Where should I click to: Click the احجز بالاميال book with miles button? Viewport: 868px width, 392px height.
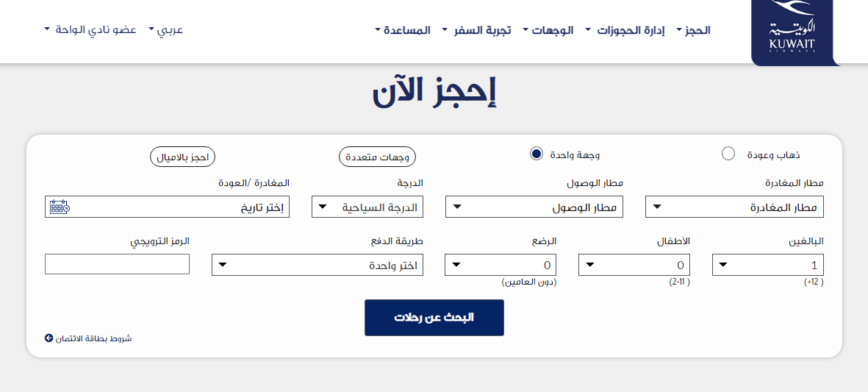182,157
